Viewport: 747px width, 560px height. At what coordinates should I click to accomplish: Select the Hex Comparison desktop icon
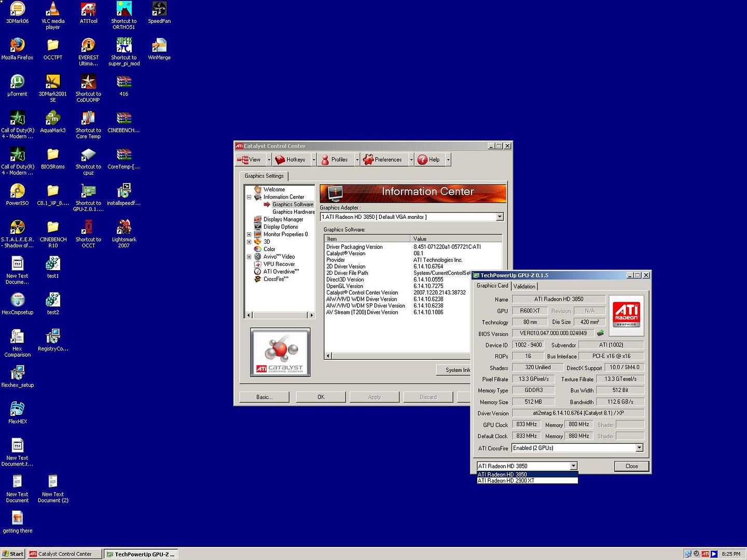(18, 342)
